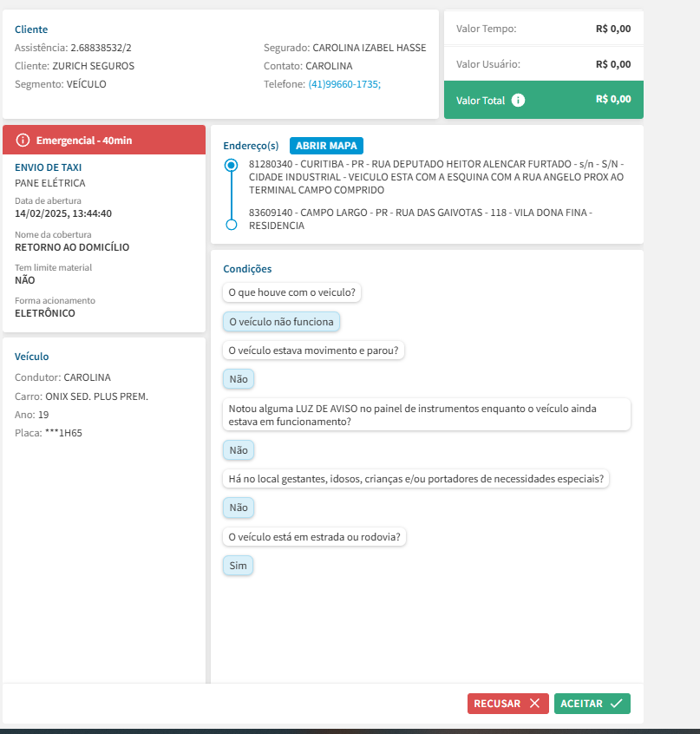Click the RECUSAR button label
The image size is (700, 734).
[497, 704]
